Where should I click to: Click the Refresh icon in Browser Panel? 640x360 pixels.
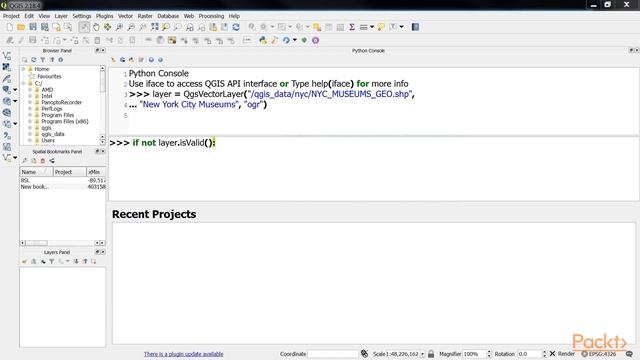coord(33,60)
